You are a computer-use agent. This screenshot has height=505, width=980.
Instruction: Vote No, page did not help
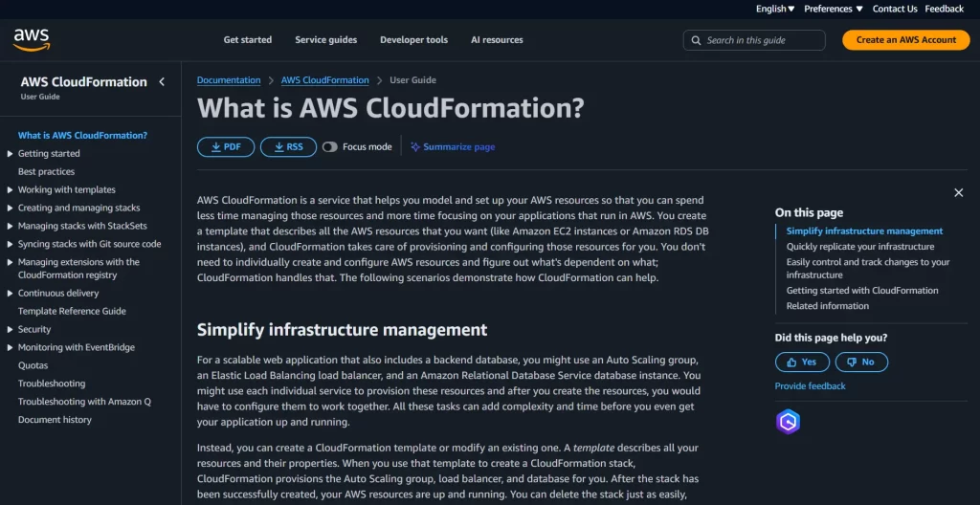coord(861,362)
